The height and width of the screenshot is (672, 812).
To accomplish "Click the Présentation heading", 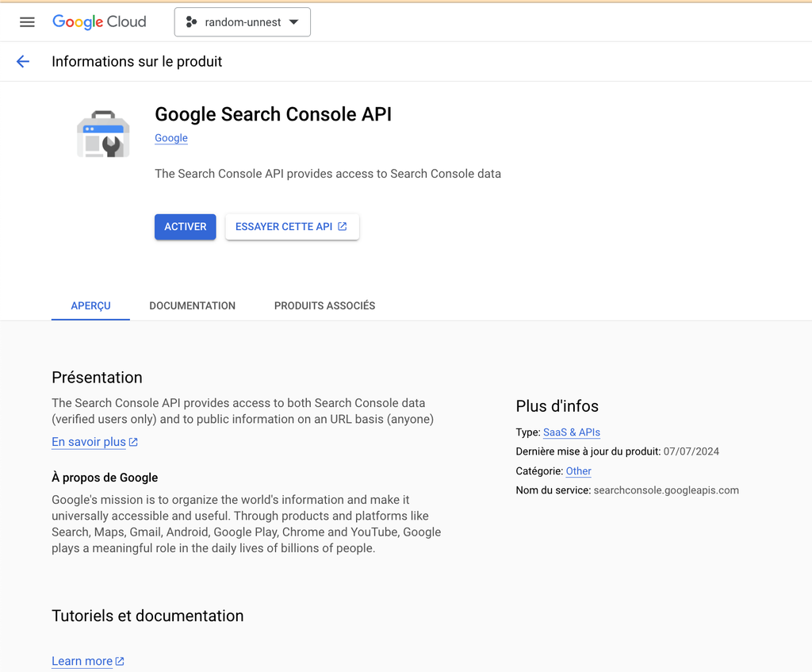I will tap(97, 377).
